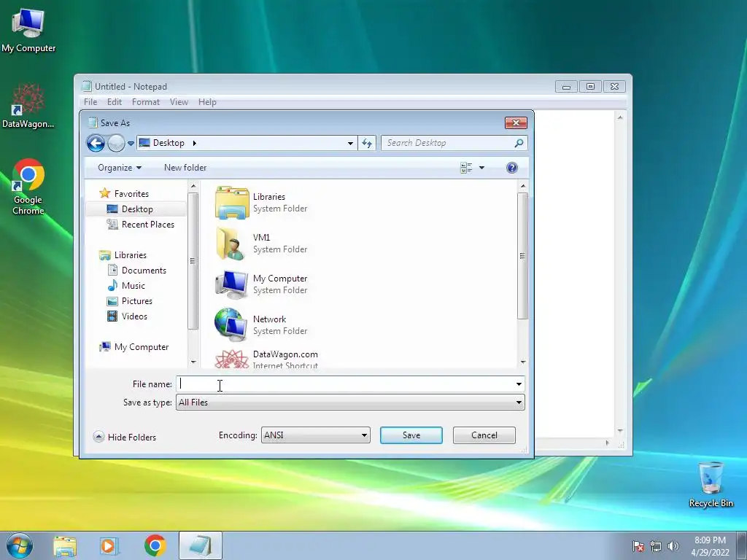Screen dimensions: 747x560
Task: Click New folder button
Action: (185, 168)
